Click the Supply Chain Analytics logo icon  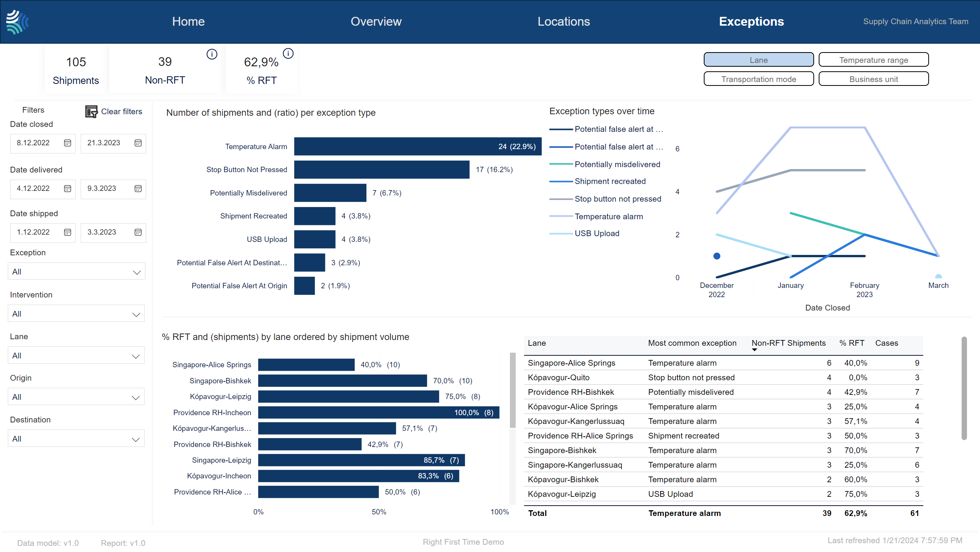(x=18, y=21)
